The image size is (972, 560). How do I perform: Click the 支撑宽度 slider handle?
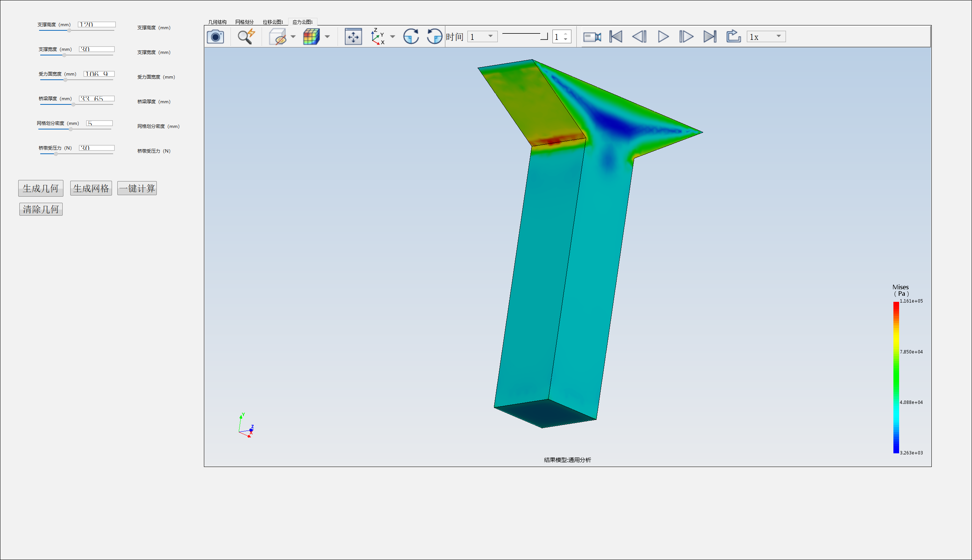64,55
